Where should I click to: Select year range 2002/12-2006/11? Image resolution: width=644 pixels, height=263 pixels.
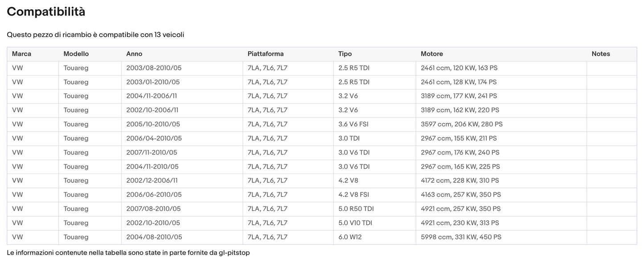coord(152,181)
